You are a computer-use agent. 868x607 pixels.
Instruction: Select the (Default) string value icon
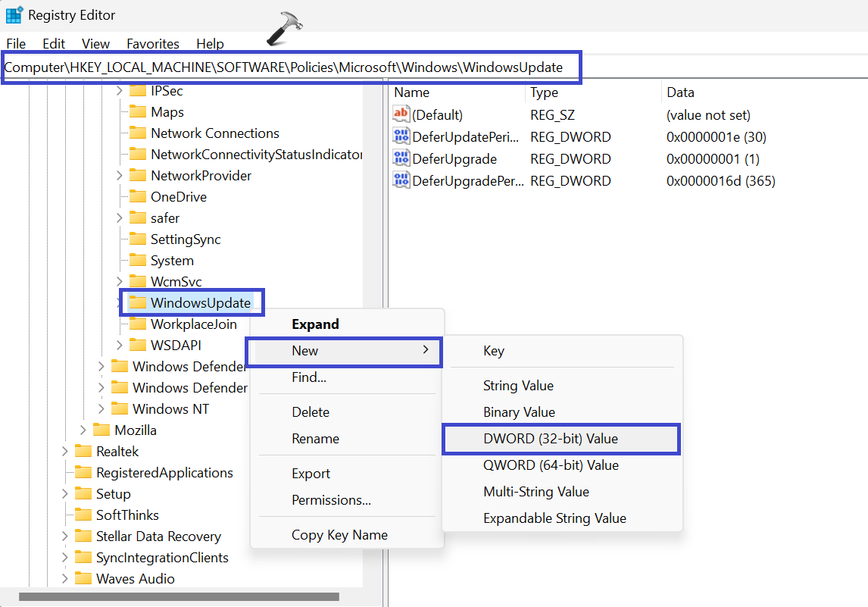pos(401,114)
